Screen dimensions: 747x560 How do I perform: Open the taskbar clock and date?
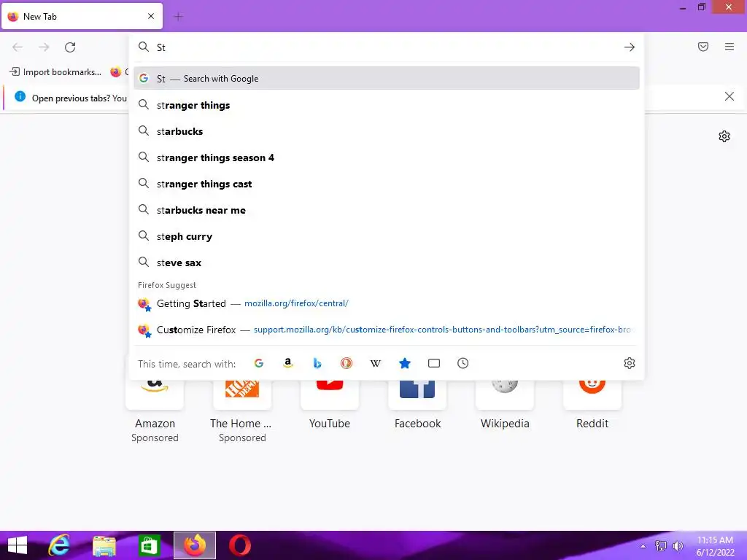715,545
